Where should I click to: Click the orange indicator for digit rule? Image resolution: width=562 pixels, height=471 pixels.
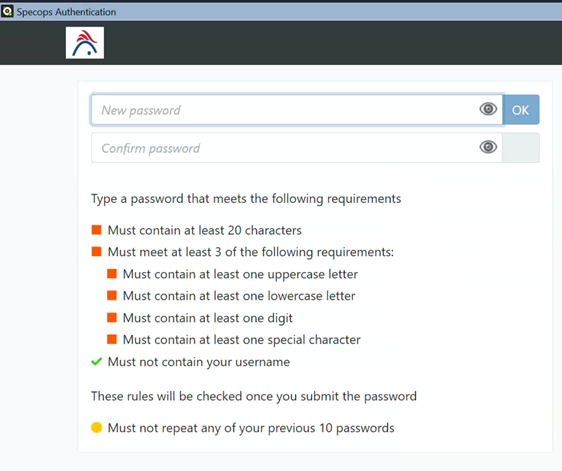112,318
